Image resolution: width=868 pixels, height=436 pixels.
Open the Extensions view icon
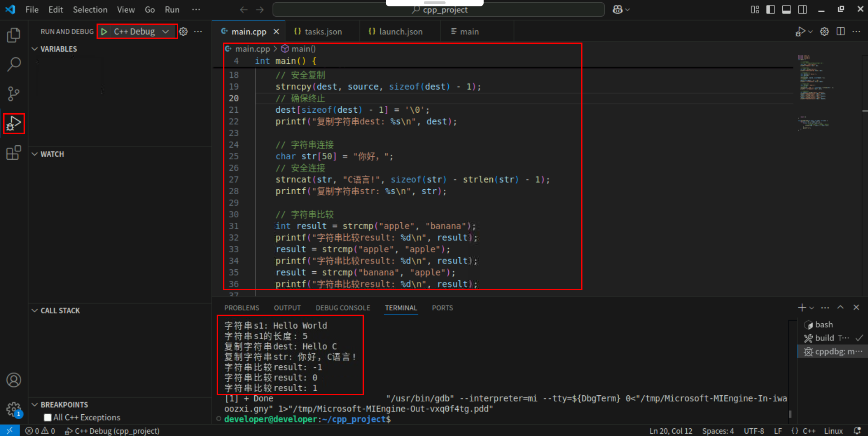pos(14,153)
